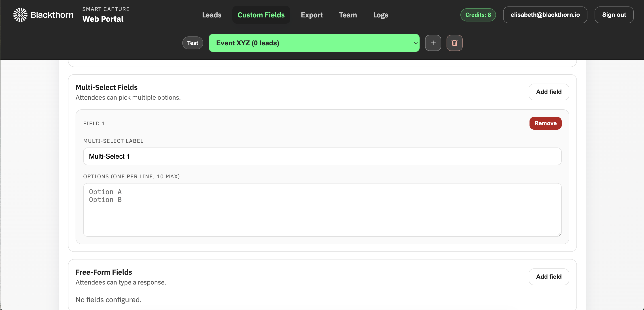
Task: Open the Event XYZ dropdown
Action: point(314,43)
